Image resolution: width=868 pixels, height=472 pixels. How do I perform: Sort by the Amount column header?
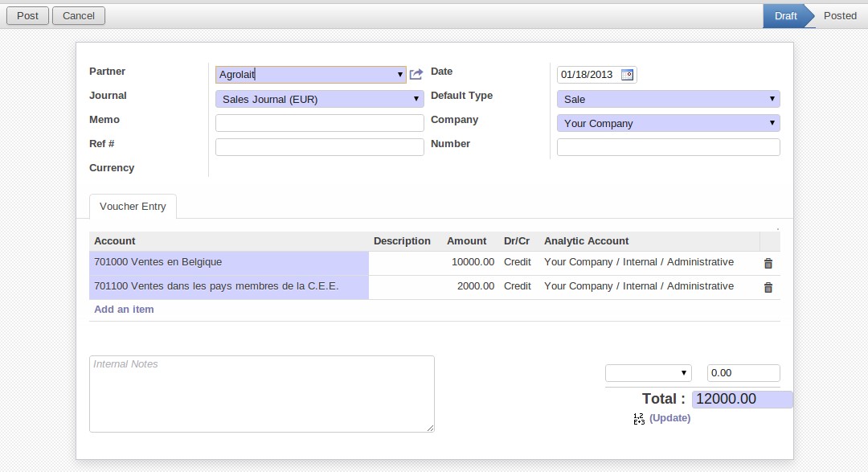click(x=466, y=241)
